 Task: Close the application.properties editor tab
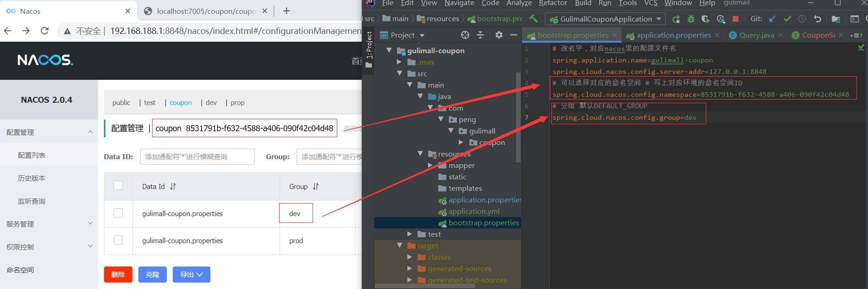click(717, 35)
